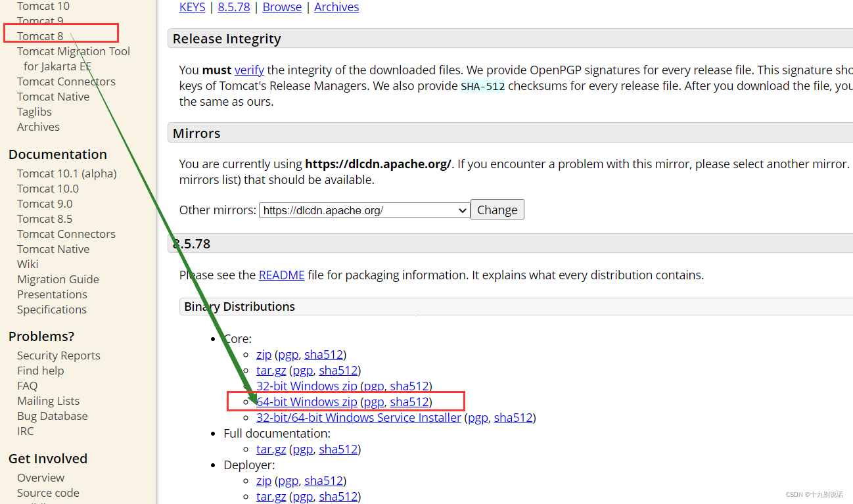Download the Core zip distribution
The image size is (853, 504).
264,355
